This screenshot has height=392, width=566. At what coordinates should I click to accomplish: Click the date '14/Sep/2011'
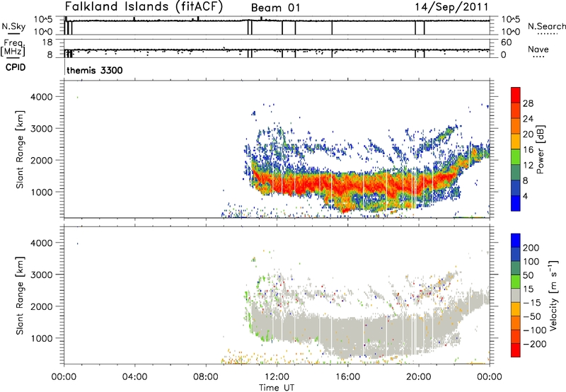point(451,7)
